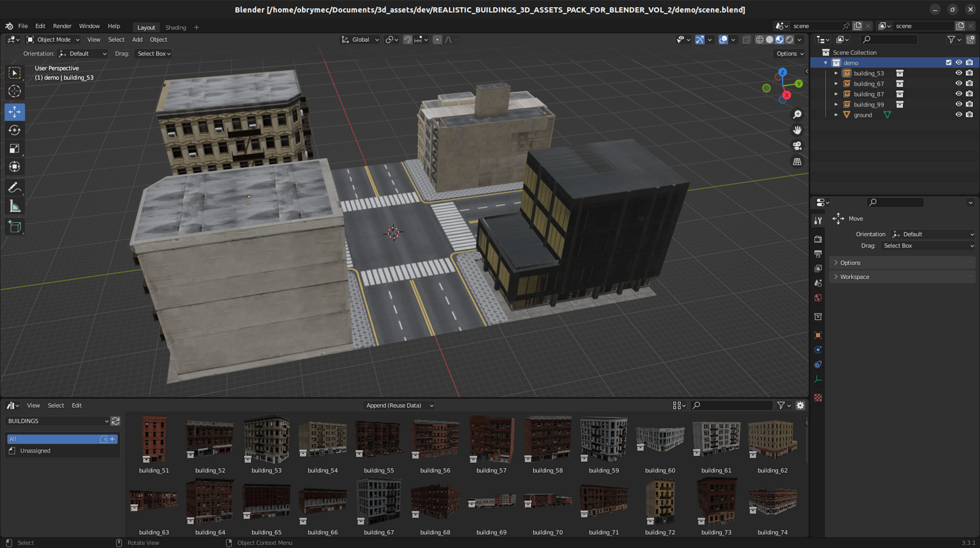Select the 3D Cursor tool
Screen dimensions: 980x548
(14, 91)
